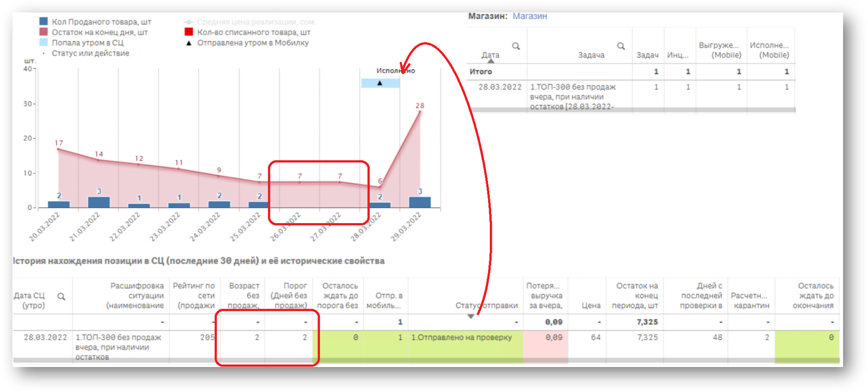
Task: Select the bar for 20.03.2022
Action: click(x=58, y=204)
